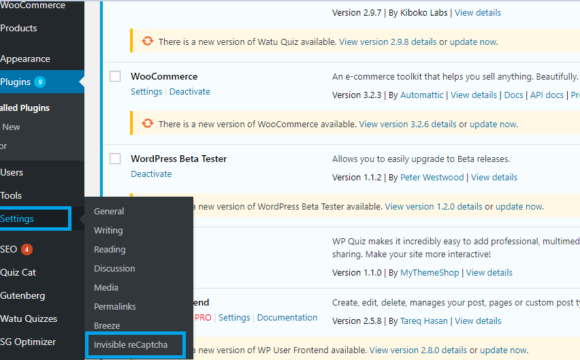
Task: Open the Gutenberg sidebar menu
Action: click(23, 296)
